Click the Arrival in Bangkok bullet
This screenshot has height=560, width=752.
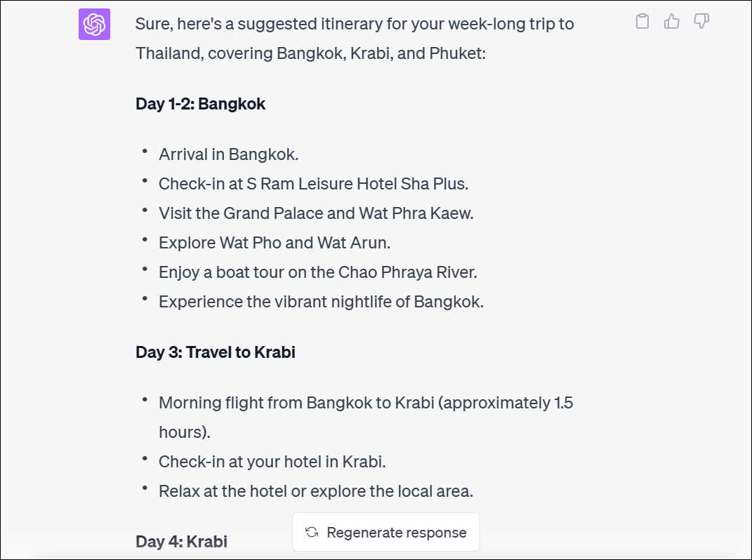228,154
